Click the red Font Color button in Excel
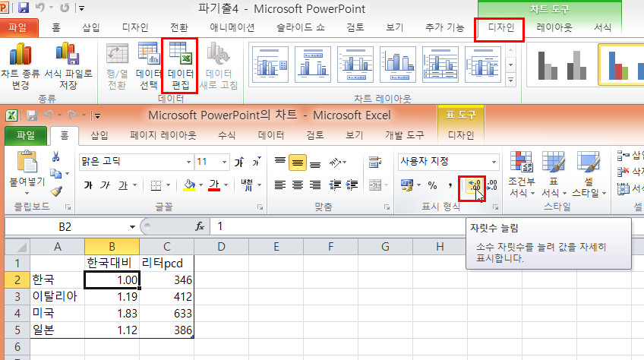644x360 pixels. (x=214, y=185)
